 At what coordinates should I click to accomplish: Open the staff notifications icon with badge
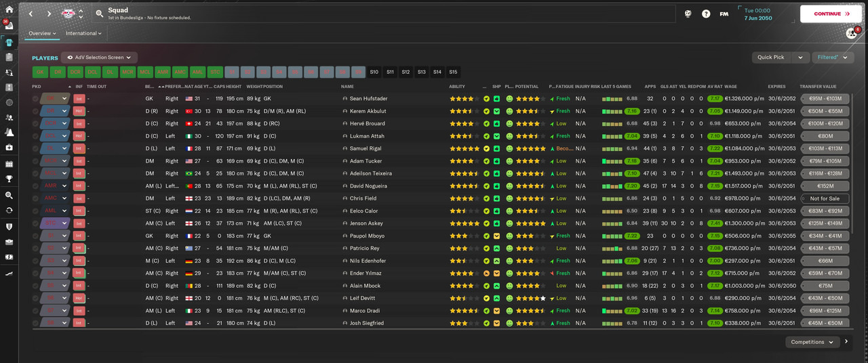click(x=852, y=33)
